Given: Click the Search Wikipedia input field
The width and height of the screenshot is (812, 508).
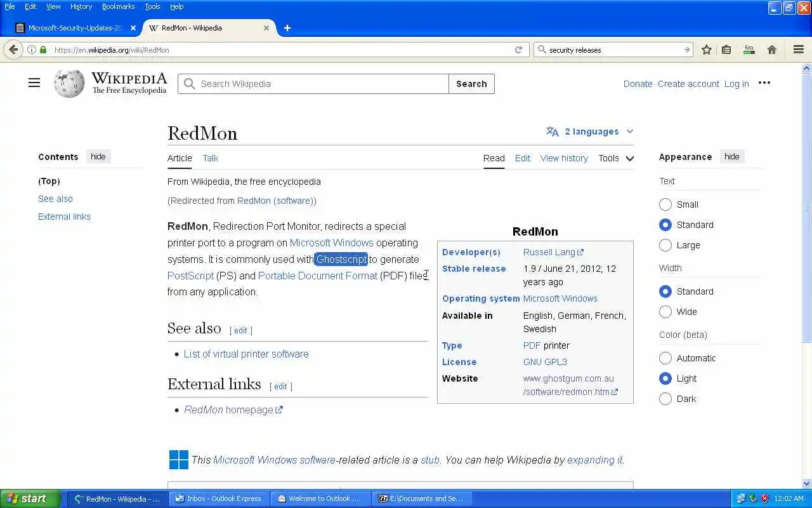Looking at the screenshot, I should pos(313,84).
